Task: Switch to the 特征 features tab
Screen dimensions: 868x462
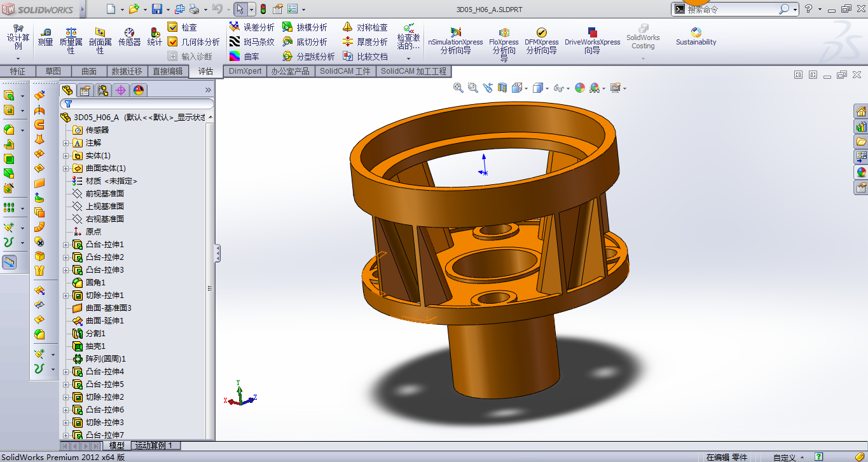Action: (17, 71)
